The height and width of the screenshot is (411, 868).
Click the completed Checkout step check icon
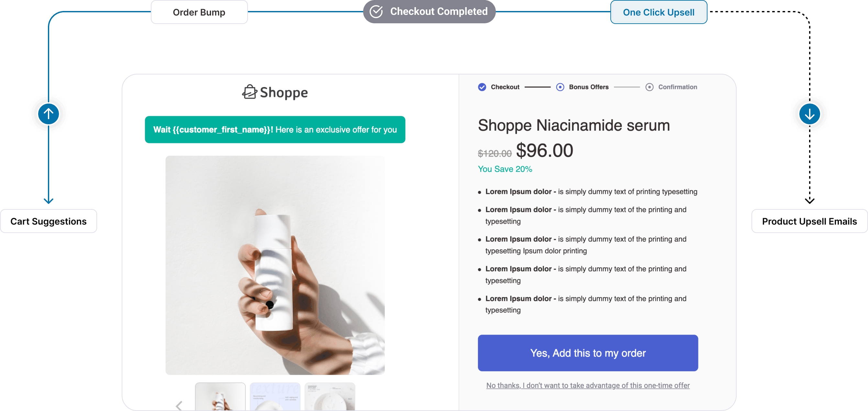(482, 87)
